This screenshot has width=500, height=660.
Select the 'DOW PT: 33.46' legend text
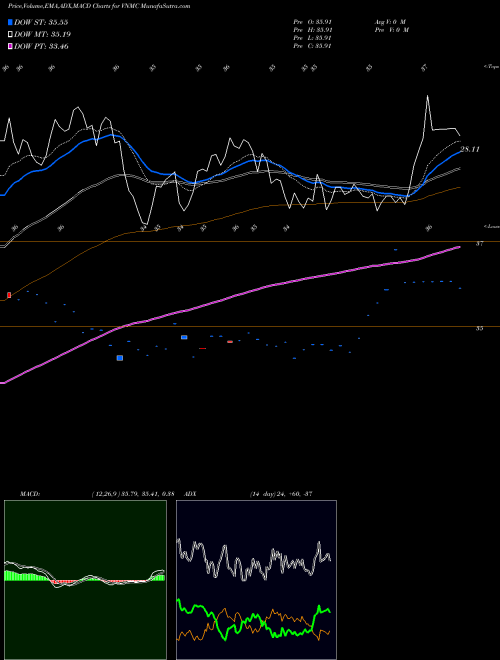tap(41, 46)
